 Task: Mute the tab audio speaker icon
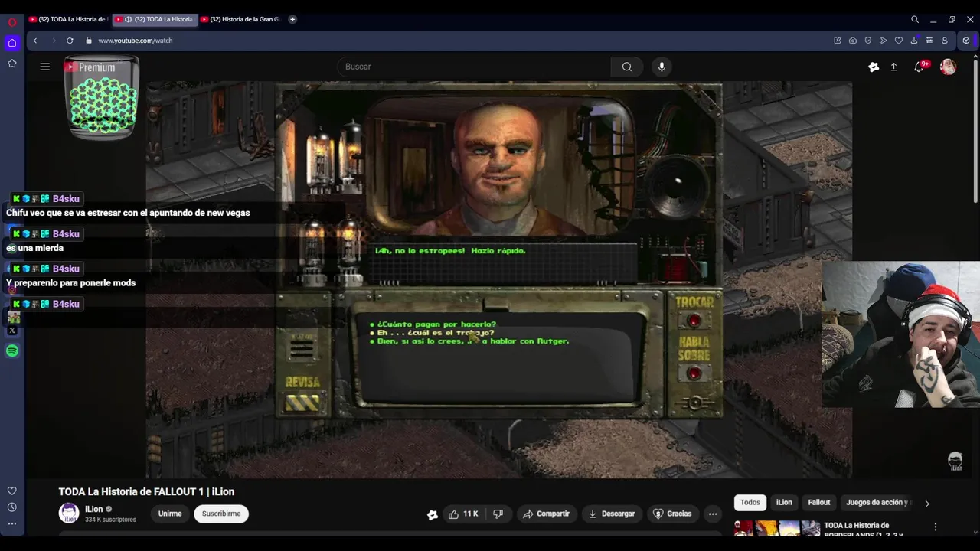click(128, 19)
